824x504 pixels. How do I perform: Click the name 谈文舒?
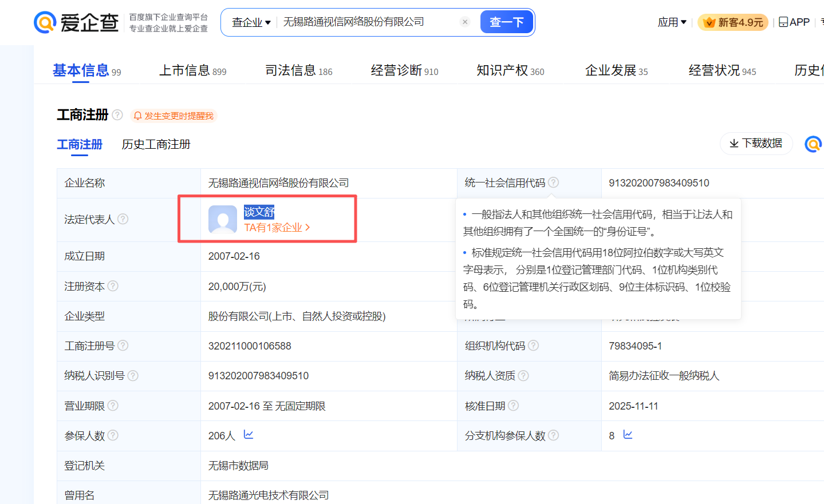coord(259,212)
